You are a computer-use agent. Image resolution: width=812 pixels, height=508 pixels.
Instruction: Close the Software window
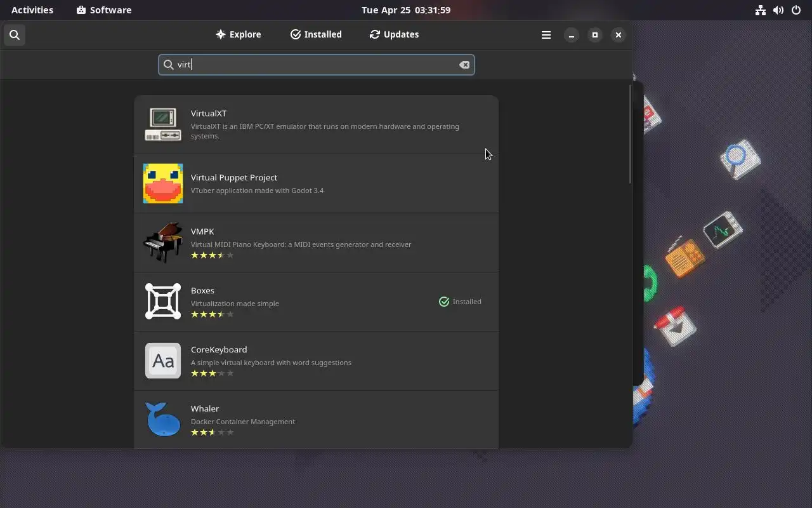click(x=619, y=35)
